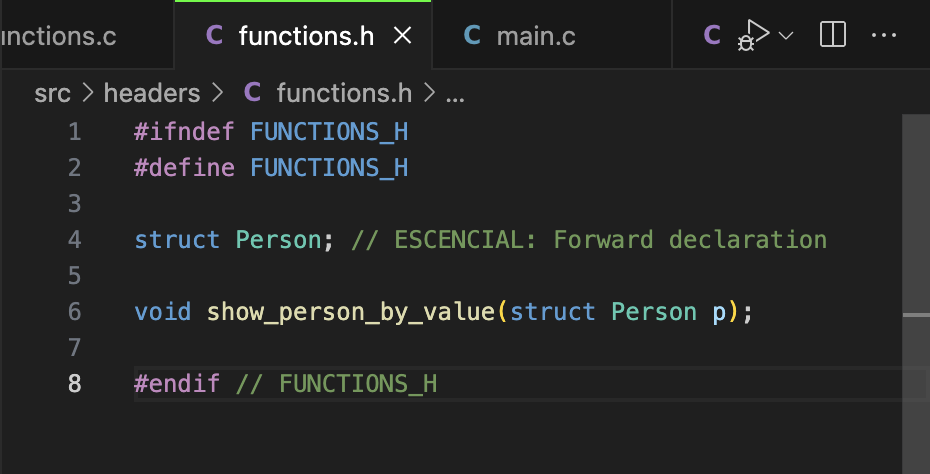The width and height of the screenshot is (930, 474).
Task: Place cursor on the #endif directive
Action: pos(177,384)
